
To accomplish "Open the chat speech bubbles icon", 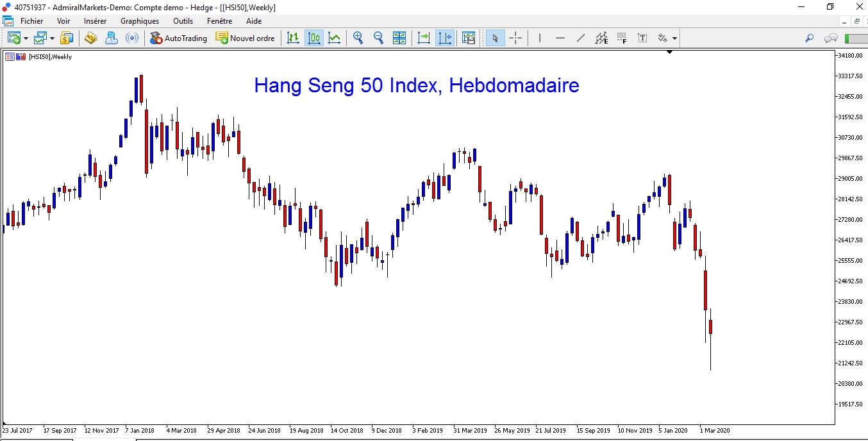I will click(831, 38).
